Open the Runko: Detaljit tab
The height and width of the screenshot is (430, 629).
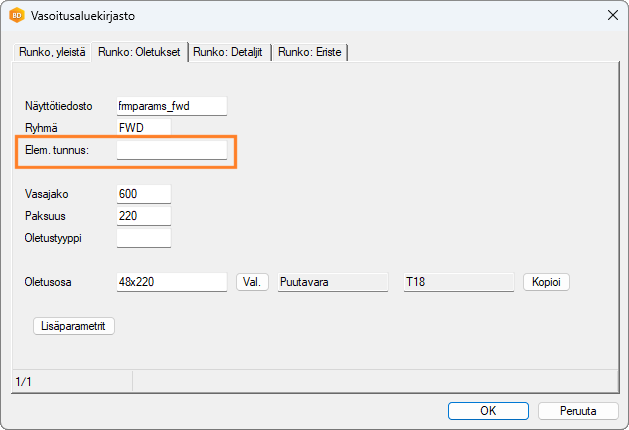click(x=229, y=52)
